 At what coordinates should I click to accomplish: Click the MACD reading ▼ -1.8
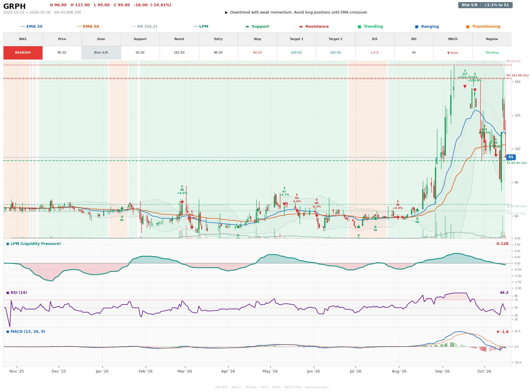pos(502,332)
